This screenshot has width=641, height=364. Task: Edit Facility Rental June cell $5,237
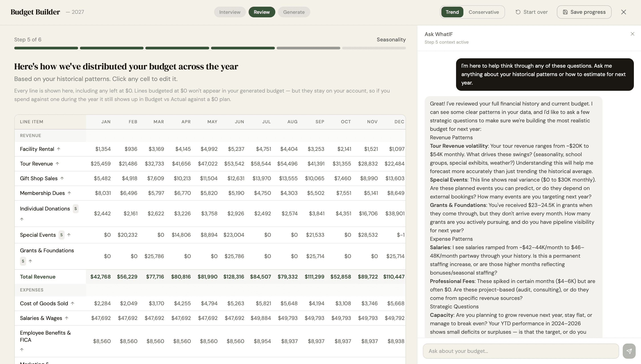pos(236,149)
